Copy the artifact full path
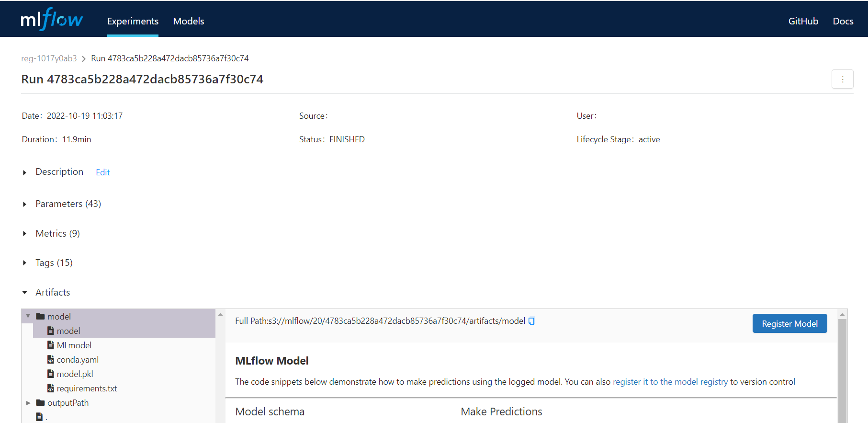 point(532,321)
